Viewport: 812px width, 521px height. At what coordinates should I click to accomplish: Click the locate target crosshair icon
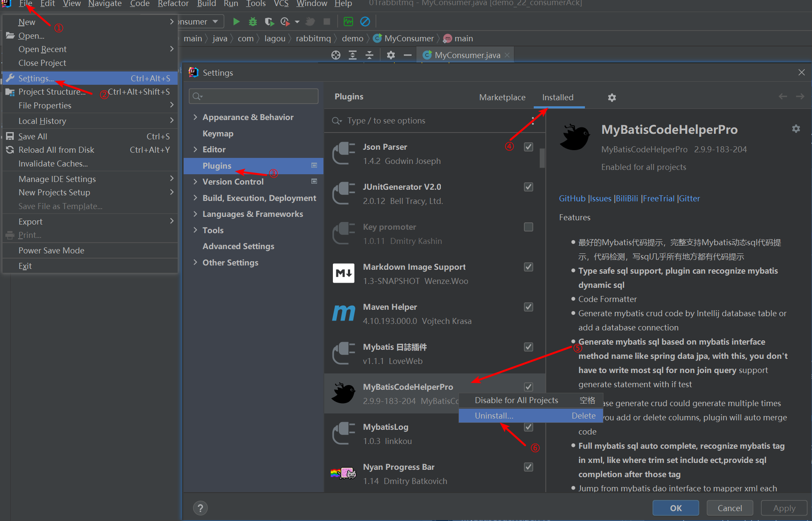point(336,55)
